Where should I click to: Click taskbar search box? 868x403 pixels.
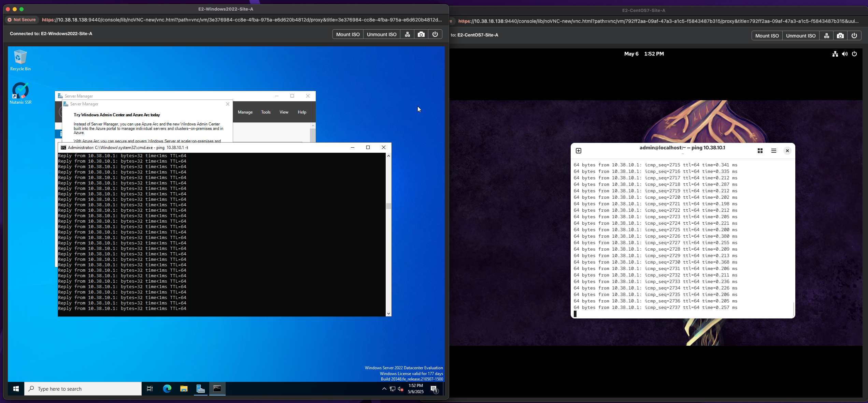(x=83, y=389)
